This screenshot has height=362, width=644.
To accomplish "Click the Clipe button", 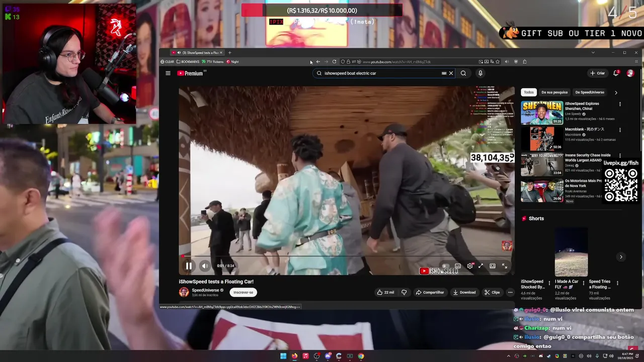I will (x=492, y=292).
